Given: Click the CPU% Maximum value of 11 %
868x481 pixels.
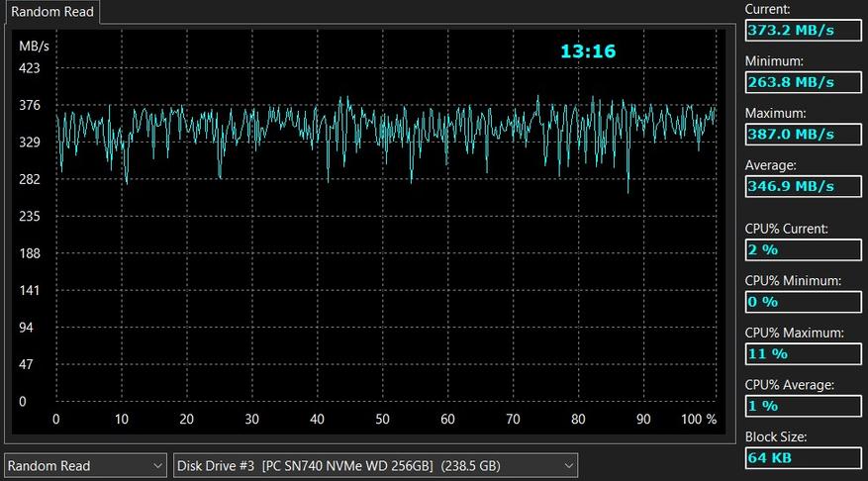Looking at the screenshot, I should [x=802, y=353].
